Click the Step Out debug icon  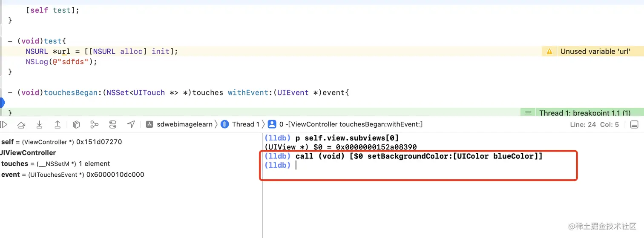[x=57, y=124]
